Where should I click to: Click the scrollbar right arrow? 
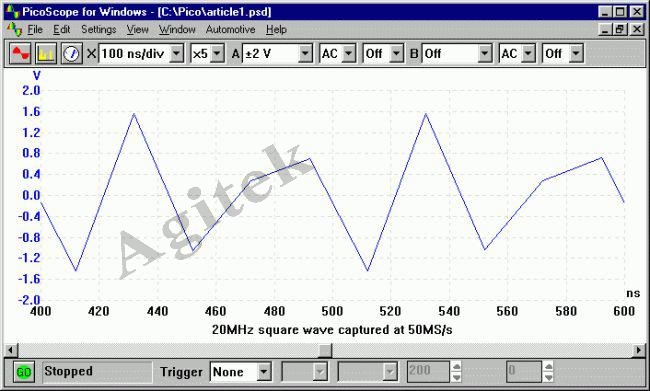click(639, 350)
